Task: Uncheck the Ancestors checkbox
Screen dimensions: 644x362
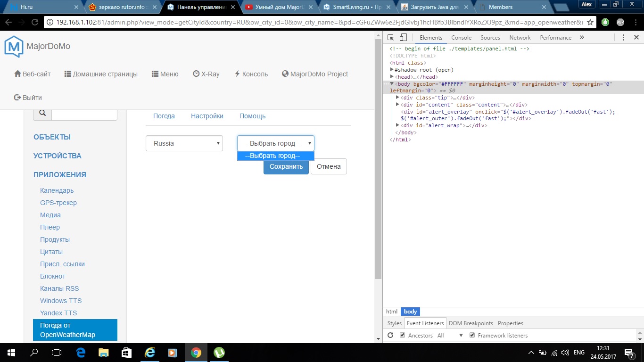Action: coord(402,336)
